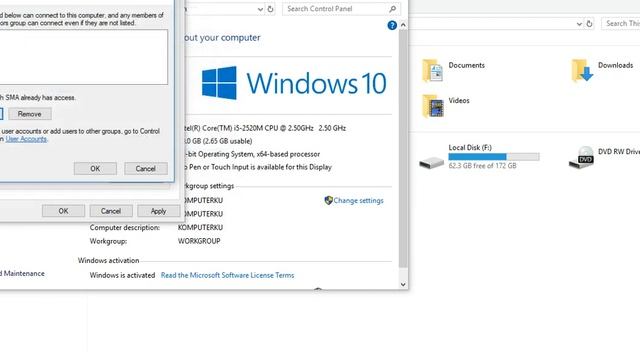This screenshot has width=640, height=360.
Task: Remove the selected remote desktop user
Action: coord(30,114)
